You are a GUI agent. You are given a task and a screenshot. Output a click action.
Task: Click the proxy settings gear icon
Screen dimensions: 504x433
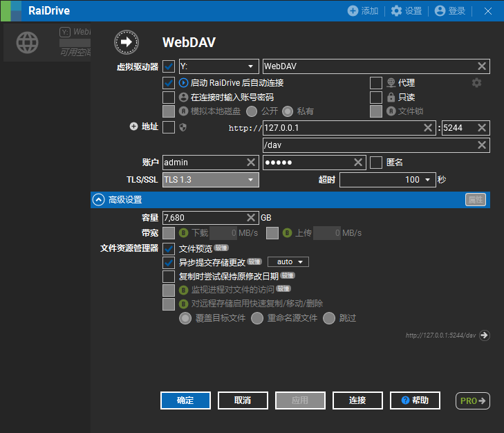point(476,83)
